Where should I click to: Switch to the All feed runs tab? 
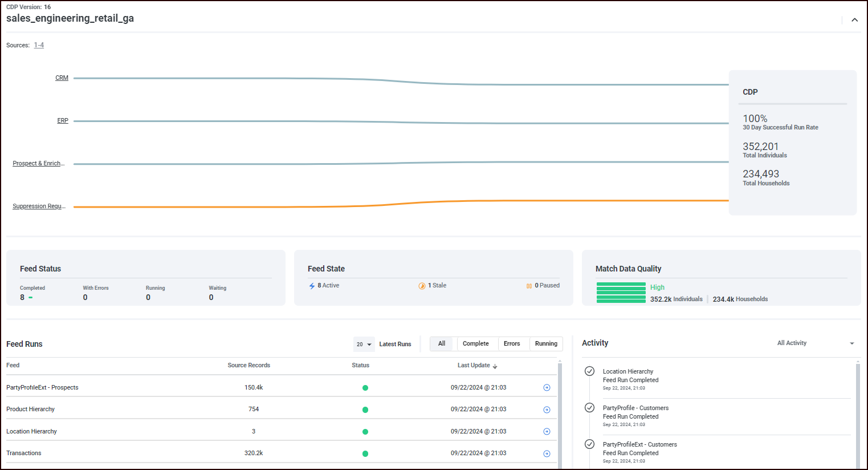[x=442, y=344]
